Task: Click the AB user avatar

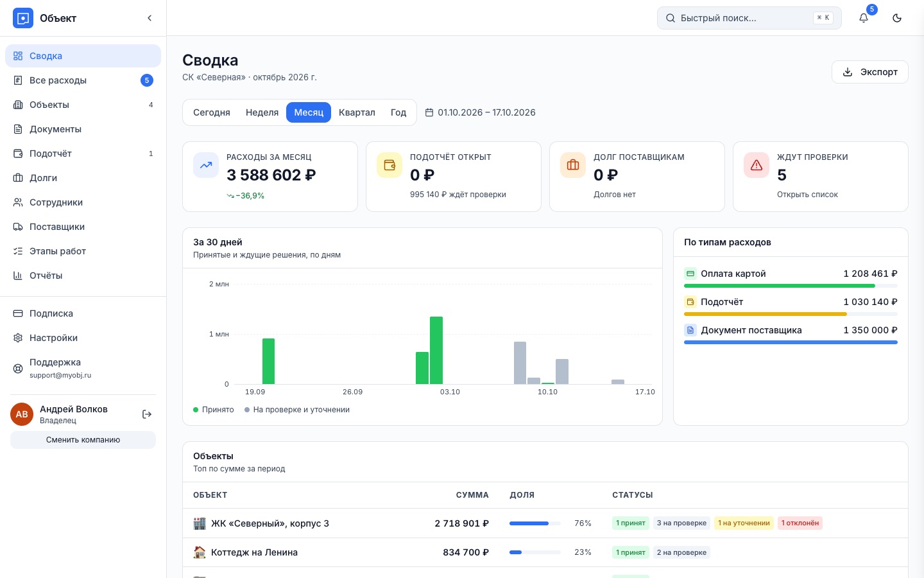Action: tap(22, 414)
